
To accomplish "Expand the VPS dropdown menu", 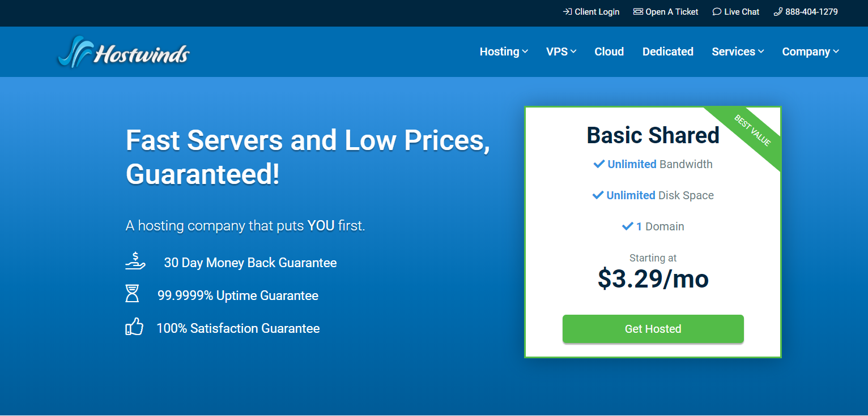I will pos(561,52).
